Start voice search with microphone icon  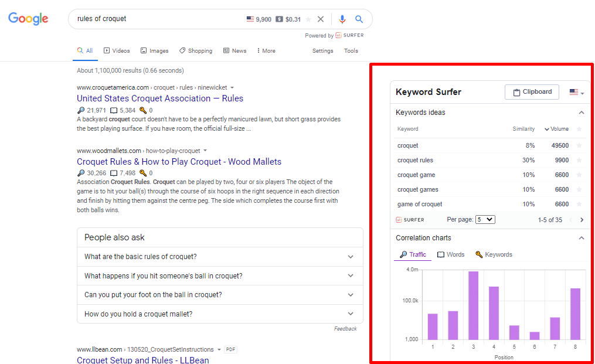click(342, 19)
